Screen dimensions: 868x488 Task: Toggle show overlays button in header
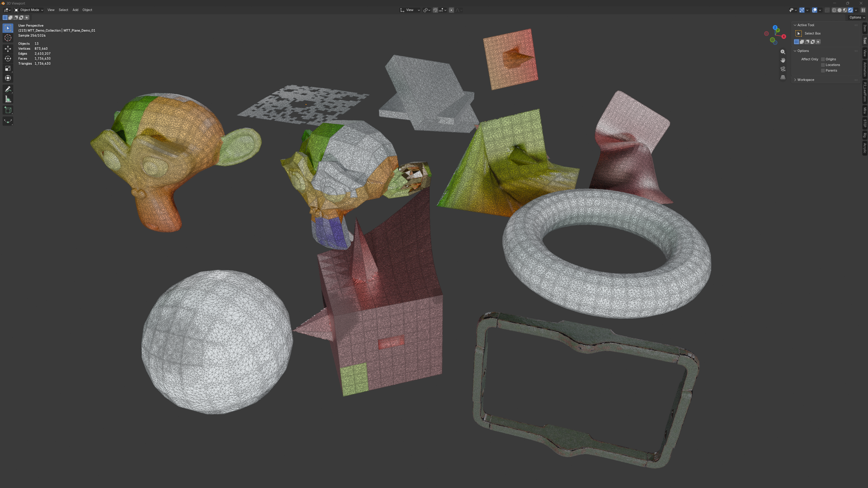(814, 10)
